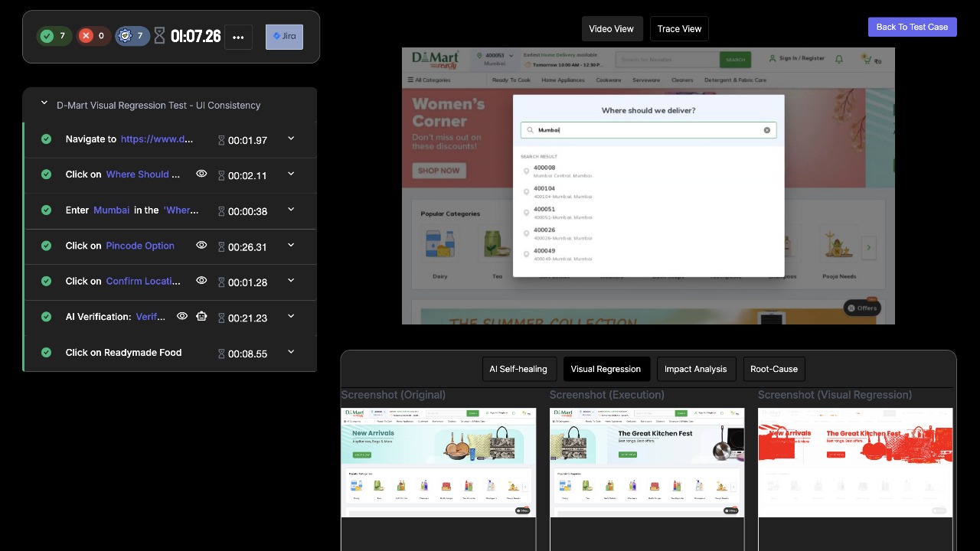Screen dimensions: 980x551
Task: Click the robot icon on AI Verification step
Action: (201, 316)
